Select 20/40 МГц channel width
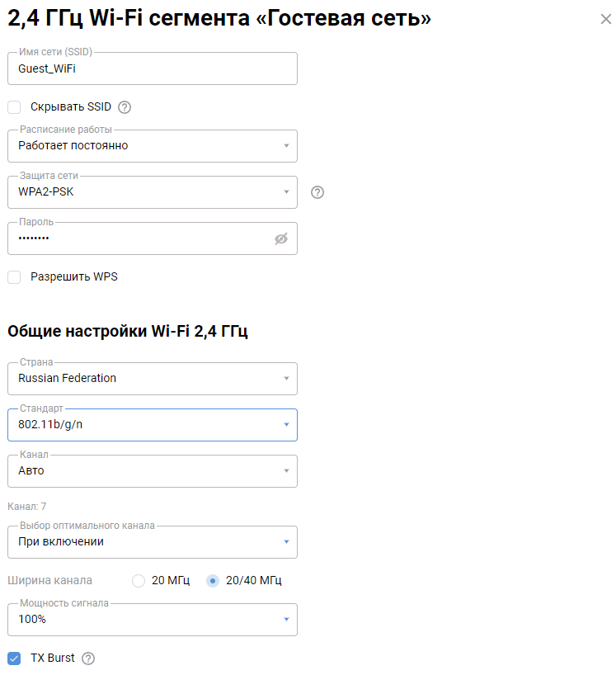Screen dimensions: 616x675 pyautogui.click(x=213, y=581)
